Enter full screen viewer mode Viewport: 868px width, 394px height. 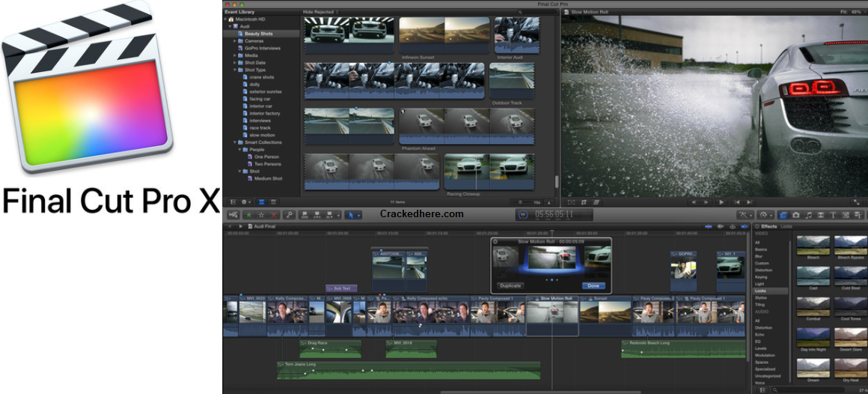[857, 202]
